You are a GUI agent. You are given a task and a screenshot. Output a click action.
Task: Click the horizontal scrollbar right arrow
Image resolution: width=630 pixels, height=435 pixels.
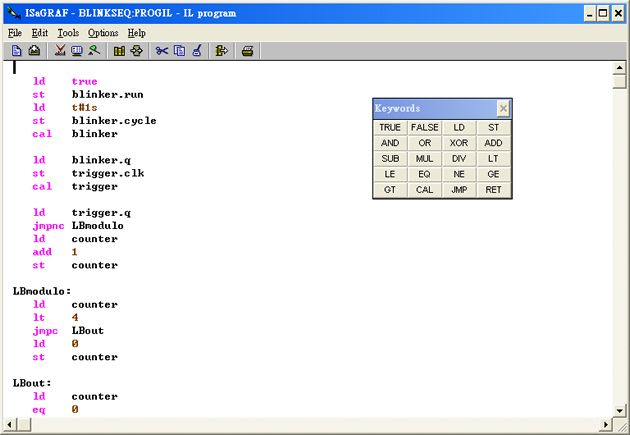[605, 425]
